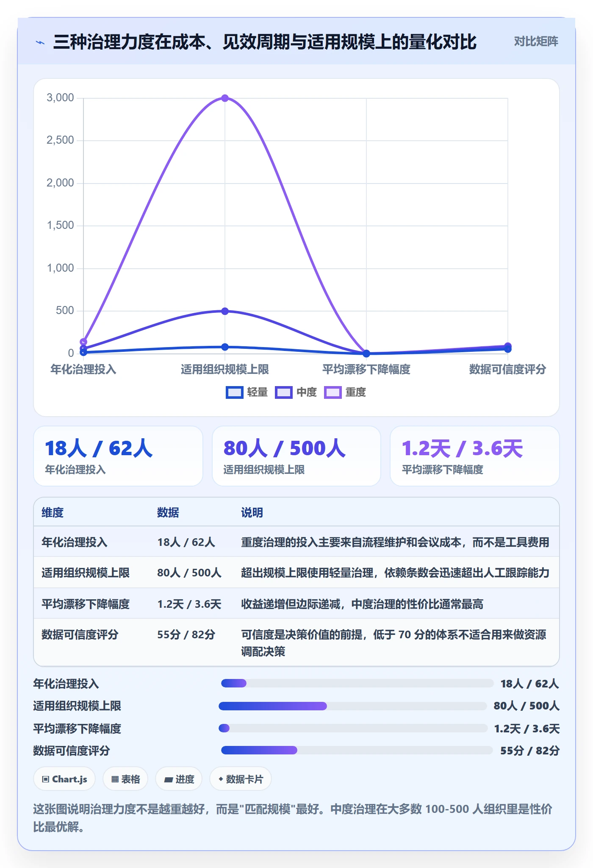The height and width of the screenshot is (868, 593).
Task: Click the 年化治理投入 progress bar
Action: coord(357,683)
